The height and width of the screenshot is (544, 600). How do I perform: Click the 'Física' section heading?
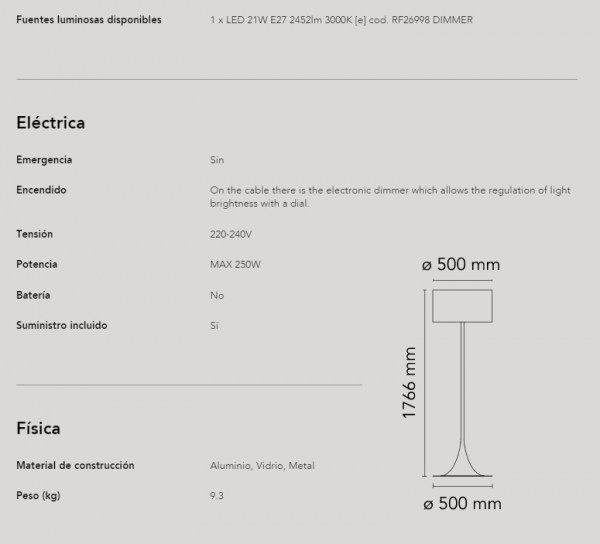click(x=38, y=428)
